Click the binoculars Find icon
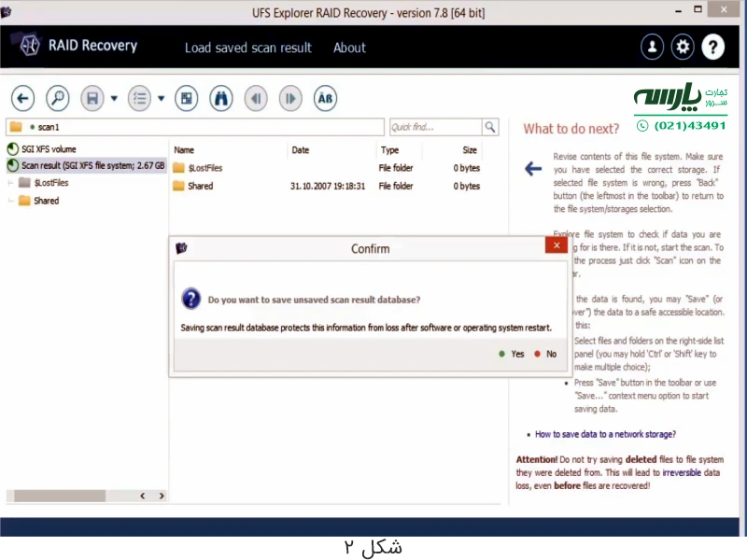Viewport: 747px width, 560px height. pos(220,98)
